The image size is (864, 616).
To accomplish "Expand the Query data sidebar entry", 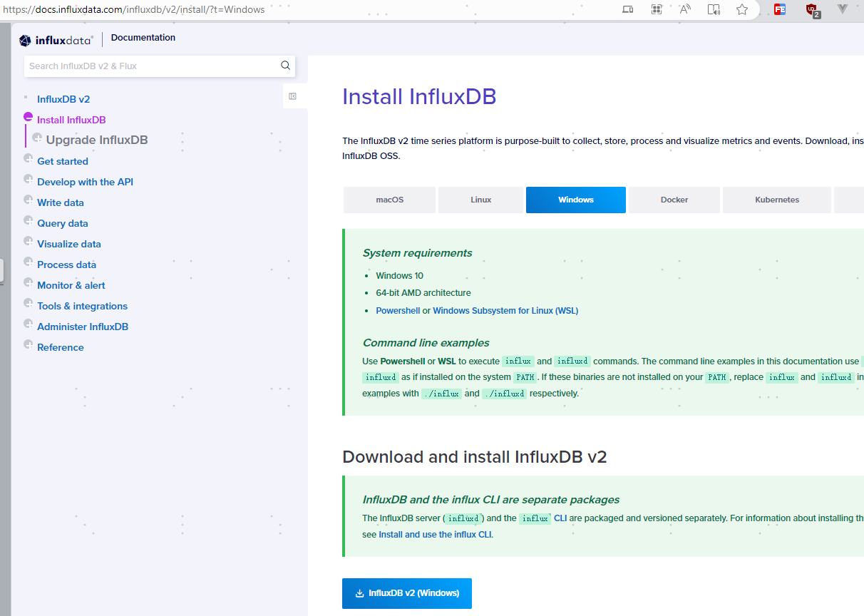I will pyautogui.click(x=62, y=222).
